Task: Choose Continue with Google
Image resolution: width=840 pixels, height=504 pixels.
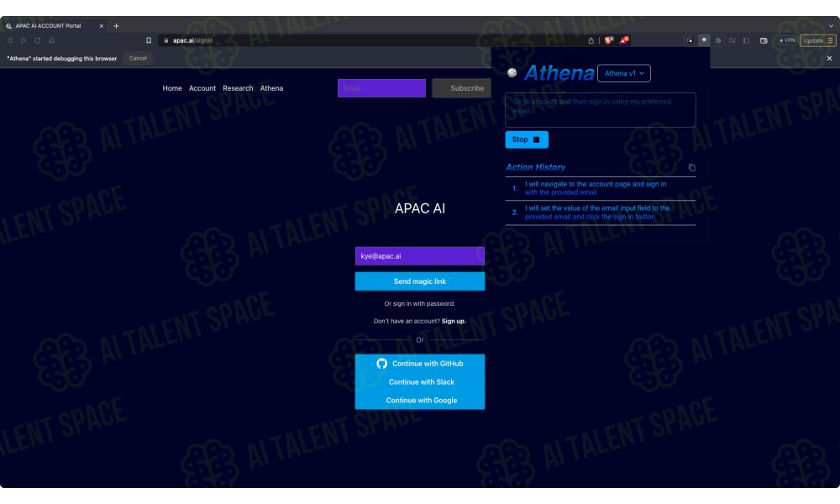Action: click(419, 400)
